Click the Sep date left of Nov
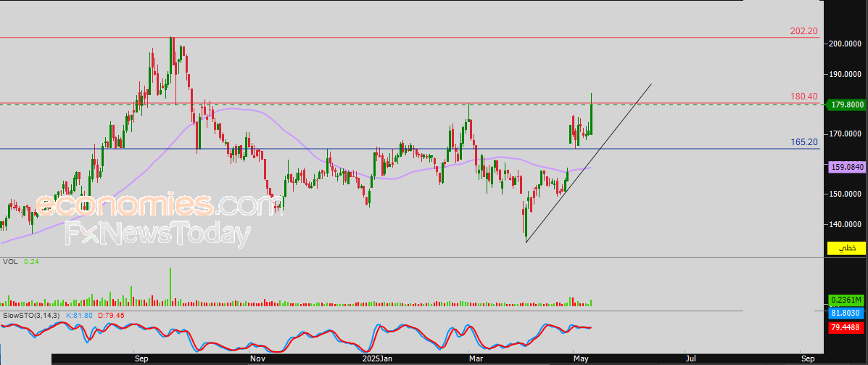Screen dimensions: 868x365 coord(142,359)
